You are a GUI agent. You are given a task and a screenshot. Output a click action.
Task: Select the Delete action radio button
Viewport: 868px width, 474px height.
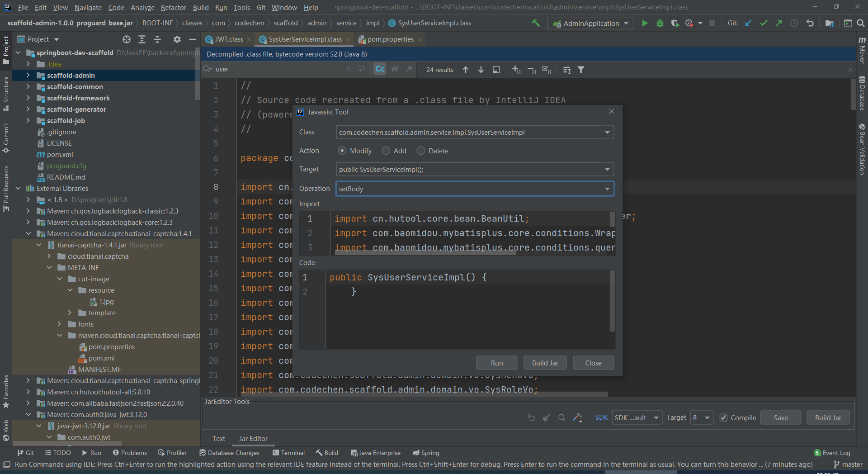(421, 151)
